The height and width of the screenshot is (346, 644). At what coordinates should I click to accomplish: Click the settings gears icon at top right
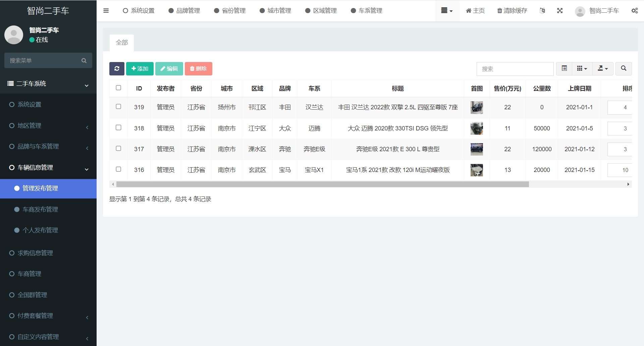tap(635, 10)
